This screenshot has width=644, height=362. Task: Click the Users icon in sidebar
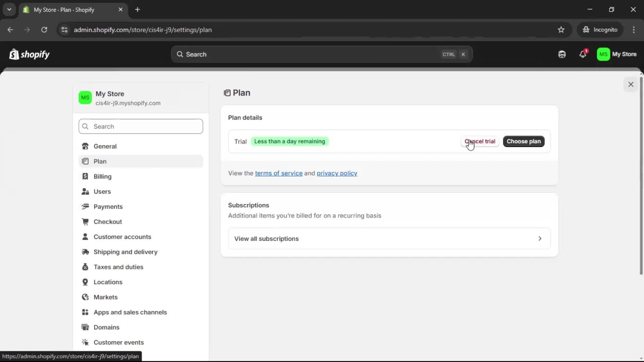click(85, 192)
